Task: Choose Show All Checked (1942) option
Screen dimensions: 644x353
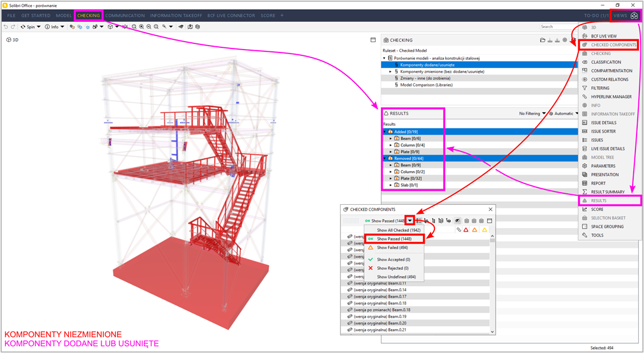Action: (x=395, y=230)
